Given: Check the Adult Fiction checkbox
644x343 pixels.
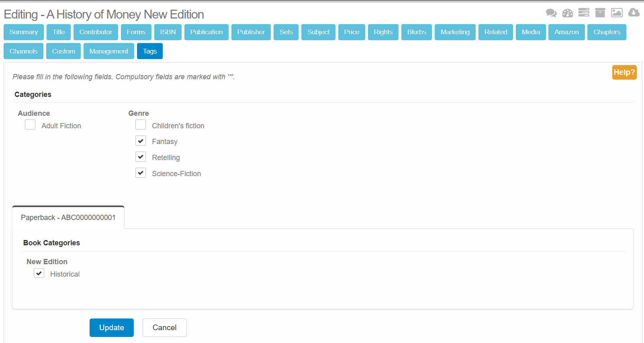Looking at the screenshot, I should (x=30, y=125).
